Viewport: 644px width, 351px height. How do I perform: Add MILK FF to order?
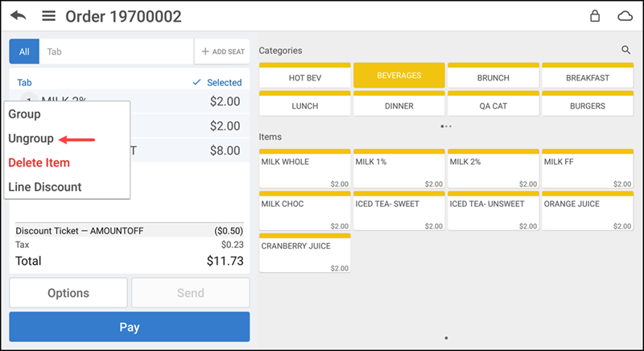point(588,169)
